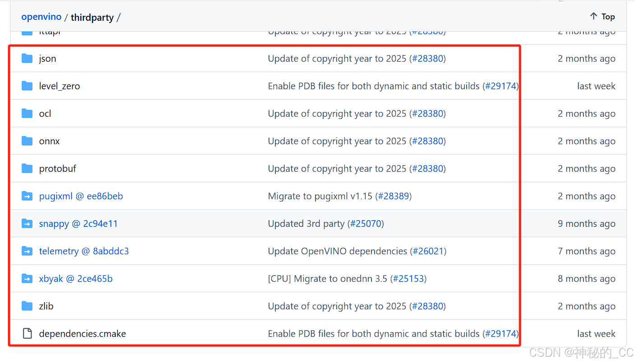Click '9 months ago' in snappy row
The width and height of the screenshot is (635, 364).
click(586, 224)
